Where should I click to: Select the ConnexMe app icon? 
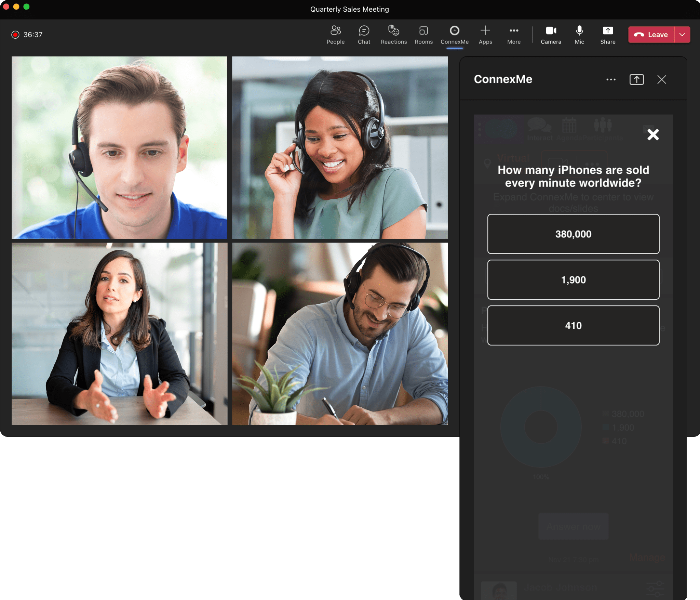[x=454, y=34]
